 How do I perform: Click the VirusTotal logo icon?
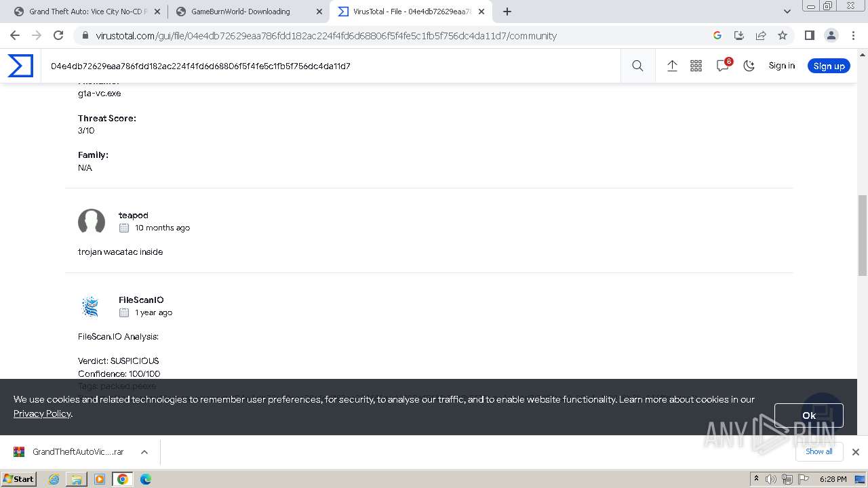click(x=20, y=66)
